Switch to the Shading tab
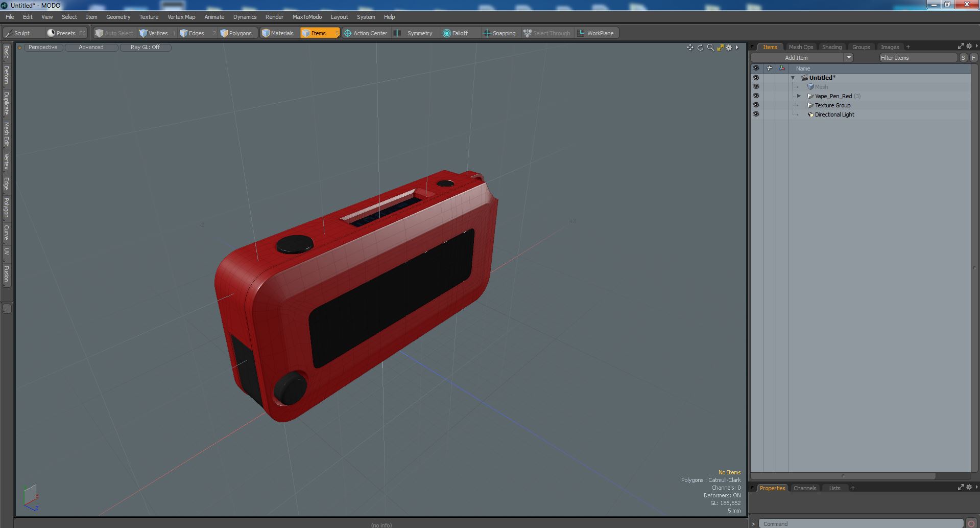Image resolution: width=980 pixels, height=528 pixels. tap(831, 47)
